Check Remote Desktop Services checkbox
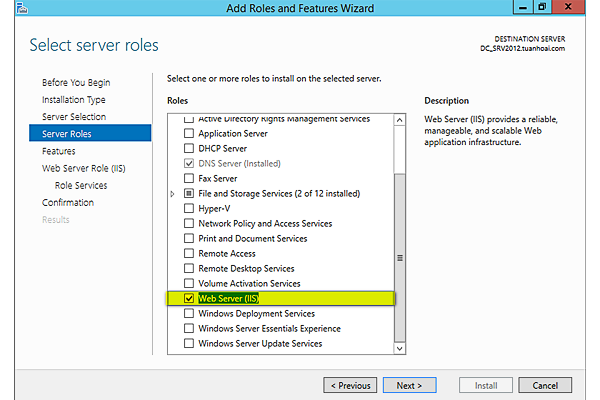This screenshot has height=400, width=600. (x=189, y=268)
